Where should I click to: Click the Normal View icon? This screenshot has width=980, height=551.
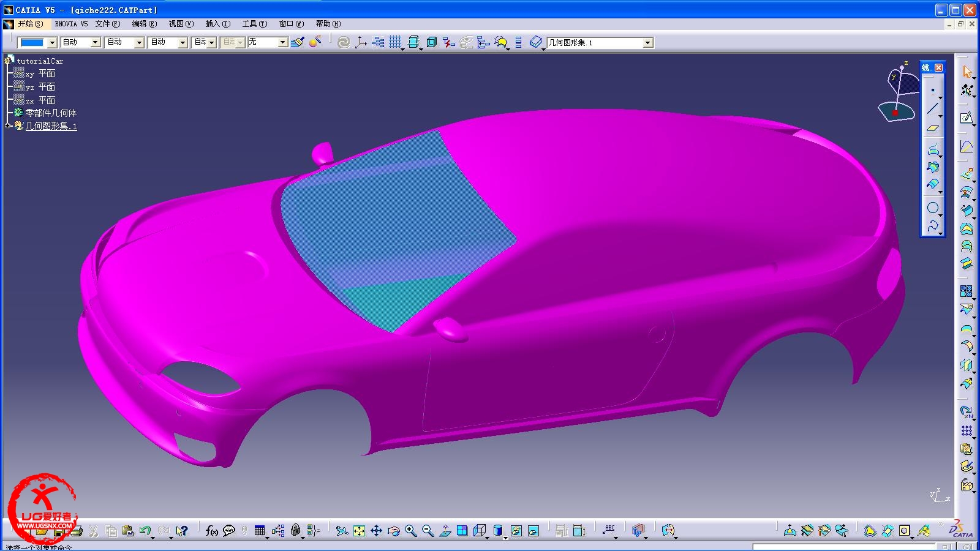(445, 531)
